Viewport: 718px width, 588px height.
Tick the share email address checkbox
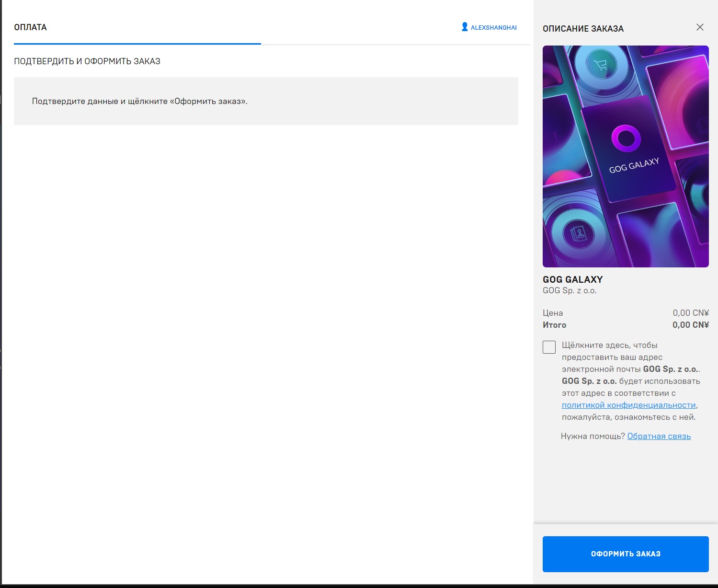point(549,347)
